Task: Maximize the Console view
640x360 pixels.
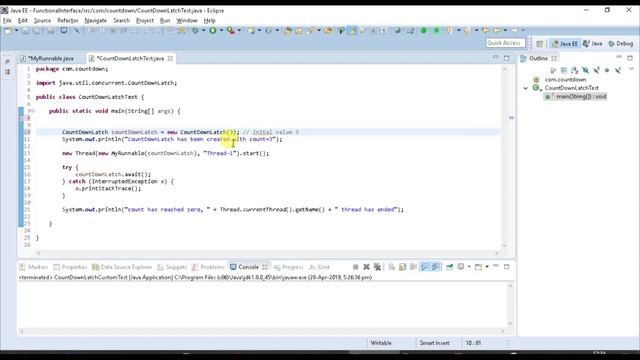Action: (x=507, y=267)
